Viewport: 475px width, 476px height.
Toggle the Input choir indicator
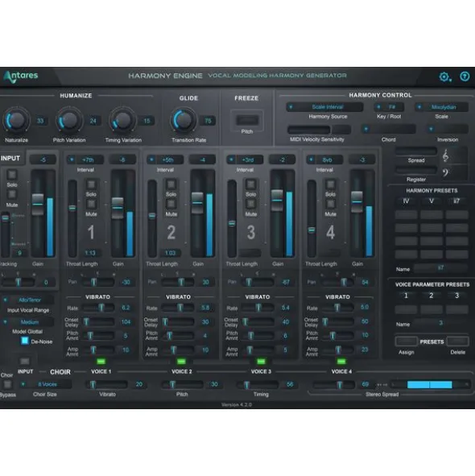(25, 362)
